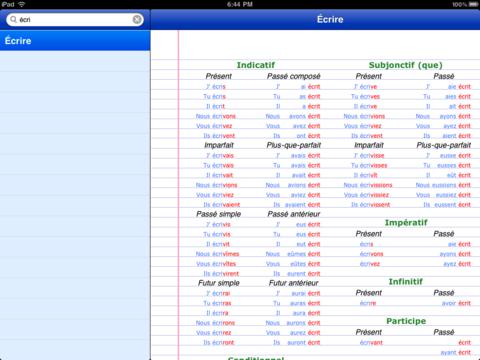The image size is (480, 360).
Task: Select the Impératif section heading
Action: [x=406, y=223]
